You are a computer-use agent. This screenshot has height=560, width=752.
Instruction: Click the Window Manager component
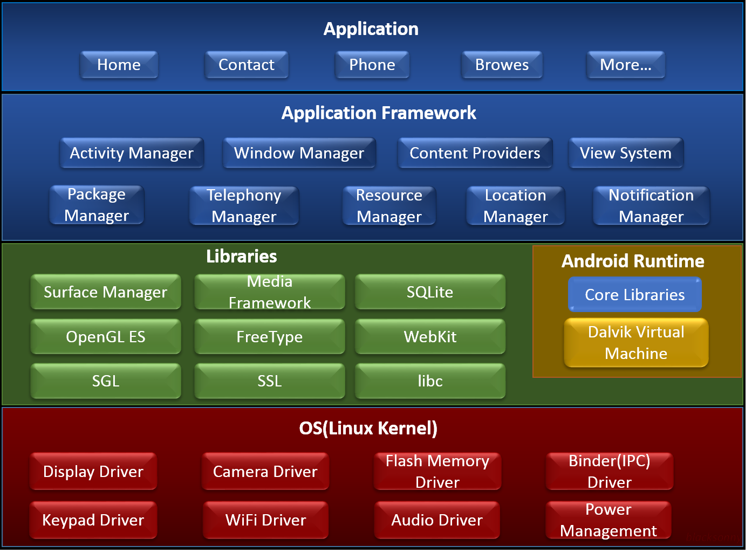pos(299,153)
